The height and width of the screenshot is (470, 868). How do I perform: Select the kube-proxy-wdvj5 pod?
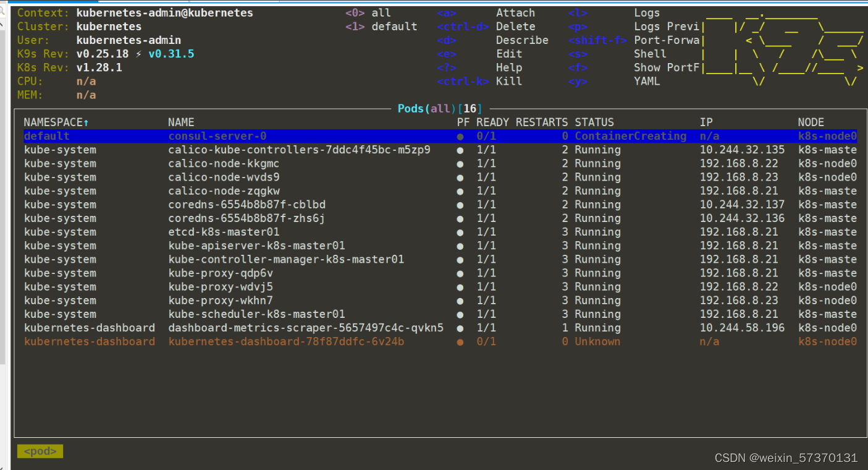(x=440, y=287)
